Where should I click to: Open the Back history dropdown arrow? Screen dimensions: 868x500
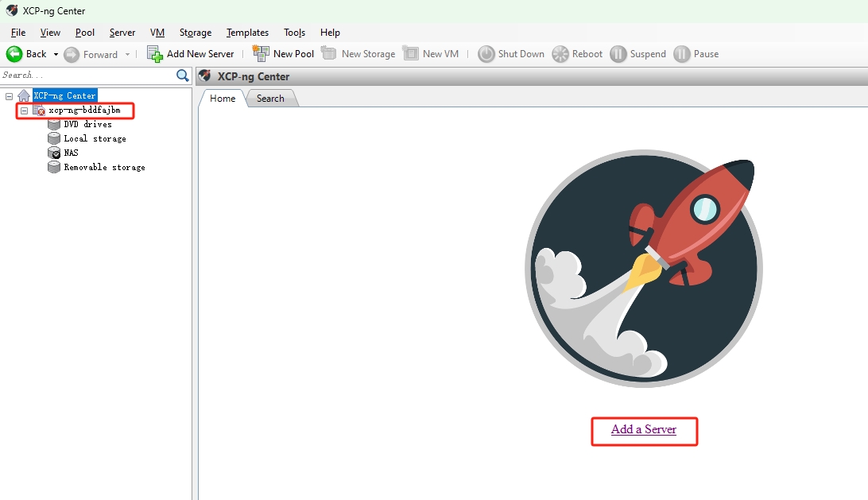tap(56, 54)
